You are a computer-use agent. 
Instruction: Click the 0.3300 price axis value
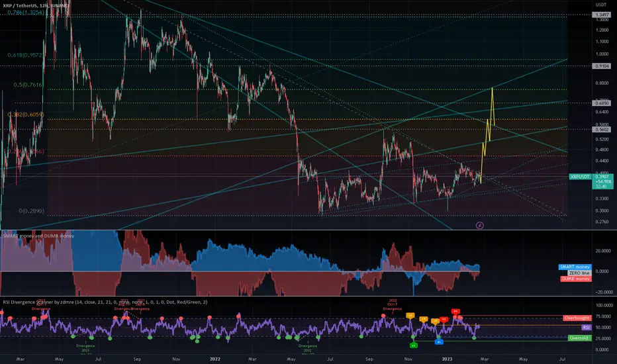pyautogui.click(x=602, y=199)
